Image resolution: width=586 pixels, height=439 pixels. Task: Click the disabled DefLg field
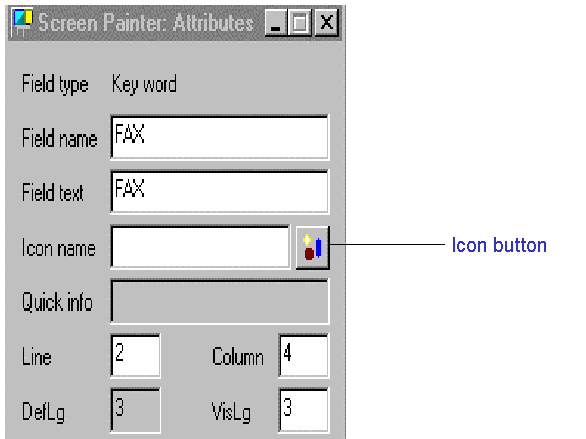pyautogui.click(x=136, y=410)
